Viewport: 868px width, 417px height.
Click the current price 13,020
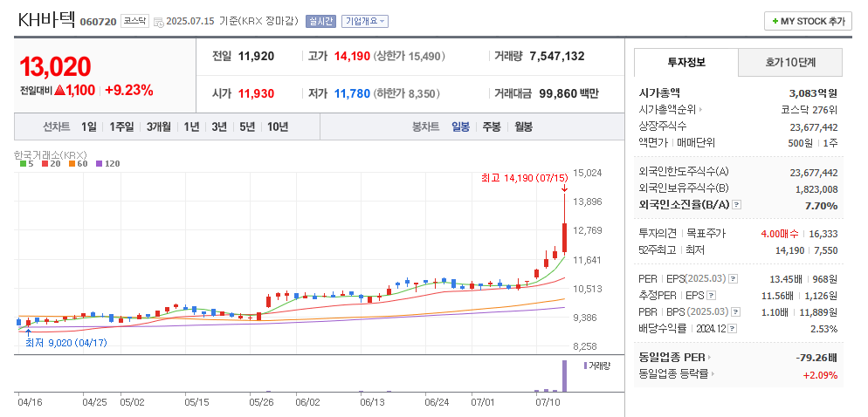55,67
